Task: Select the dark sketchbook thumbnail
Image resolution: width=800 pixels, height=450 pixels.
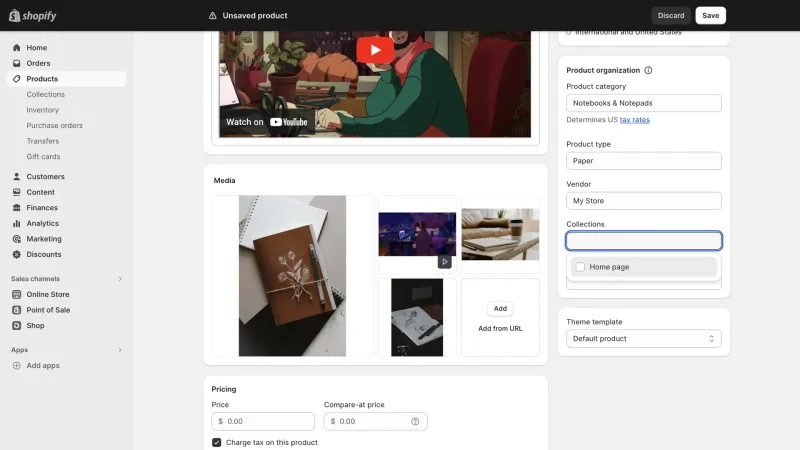Action: point(417,317)
